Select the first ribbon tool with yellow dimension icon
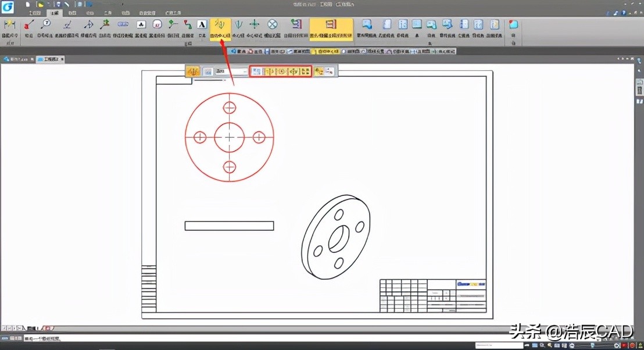The height and width of the screenshot is (350, 644). tap(10, 28)
